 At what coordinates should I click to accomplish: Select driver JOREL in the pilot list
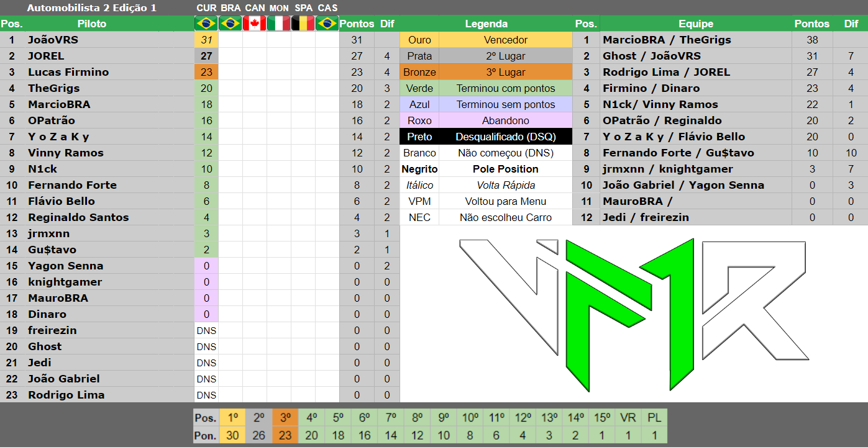tap(46, 56)
